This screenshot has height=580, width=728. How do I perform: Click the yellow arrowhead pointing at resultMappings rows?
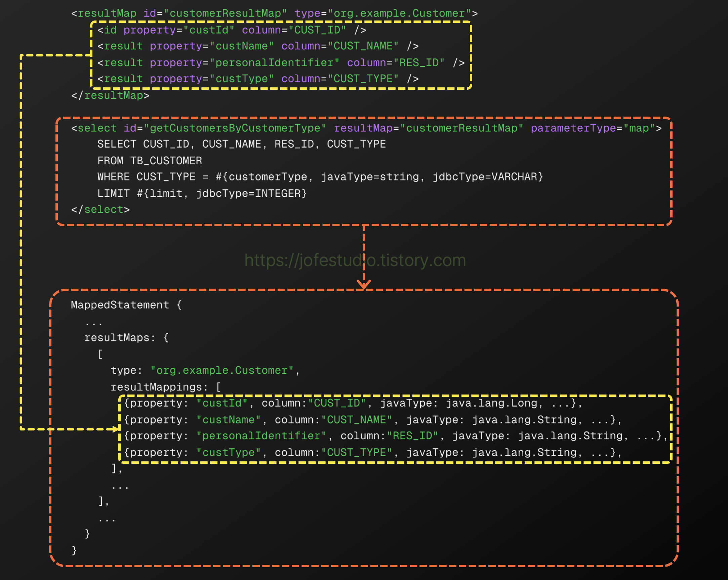pyautogui.click(x=116, y=429)
